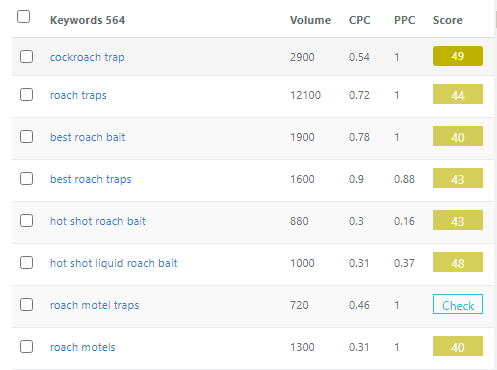The width and height of the screenshot is (497, 370).
Task: Open roach motel traps keyword link
Action: [94, 305]
